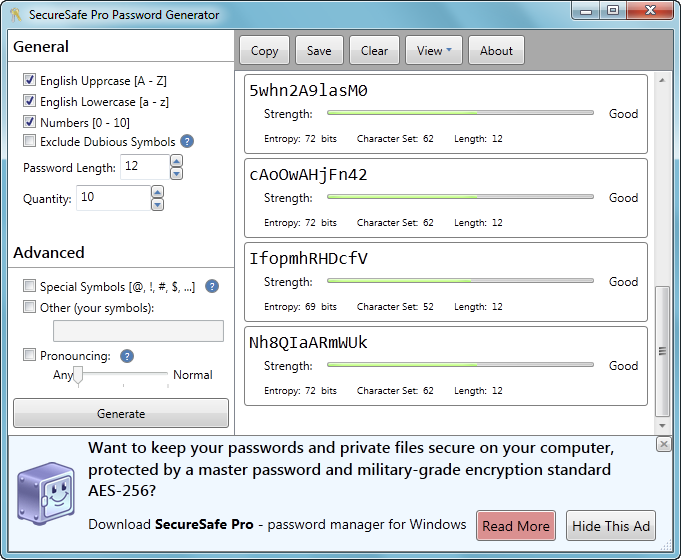Click strength bar of 5whn2A9lasM0

pyautogui.click(x=460, y=113)
